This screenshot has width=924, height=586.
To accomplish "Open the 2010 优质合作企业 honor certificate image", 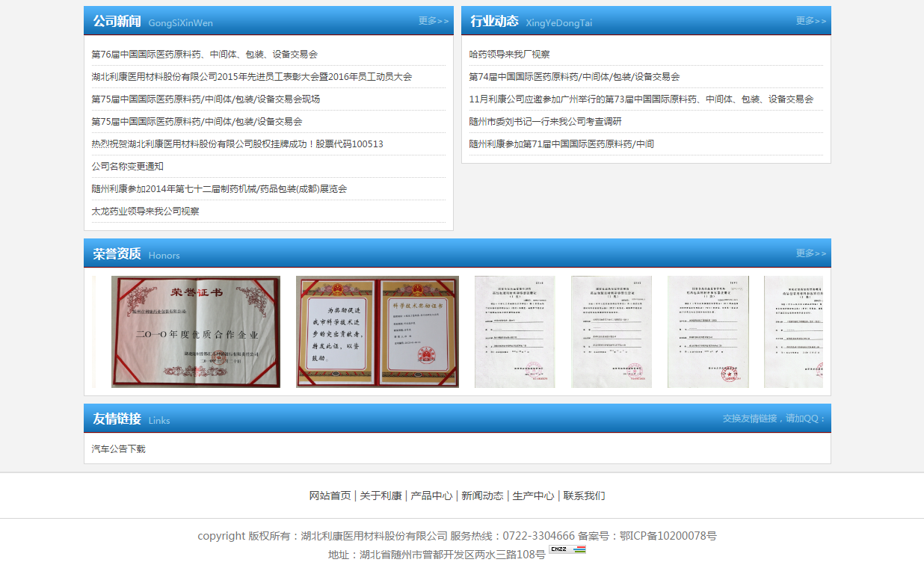I will click(x=196, y=332).
